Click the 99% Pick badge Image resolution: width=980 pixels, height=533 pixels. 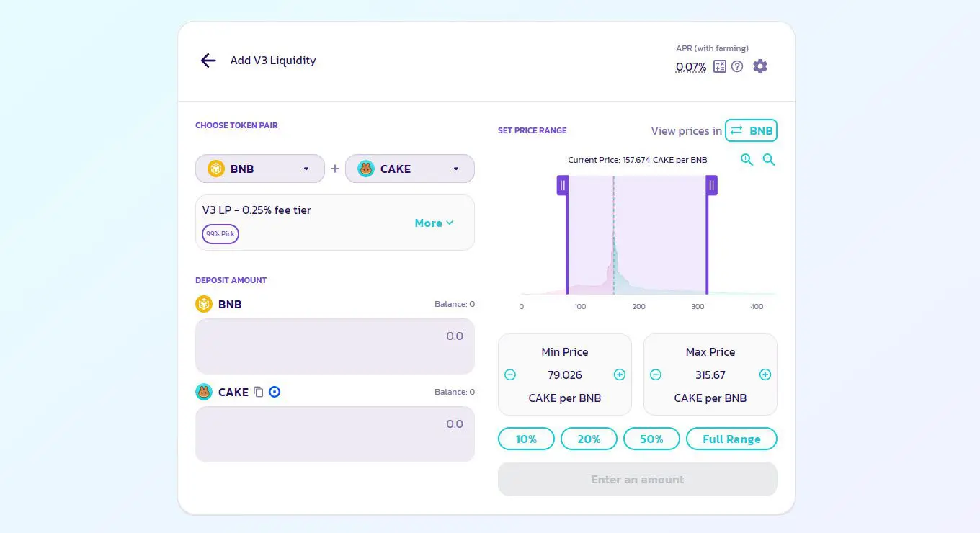click(x=220, y=234)
